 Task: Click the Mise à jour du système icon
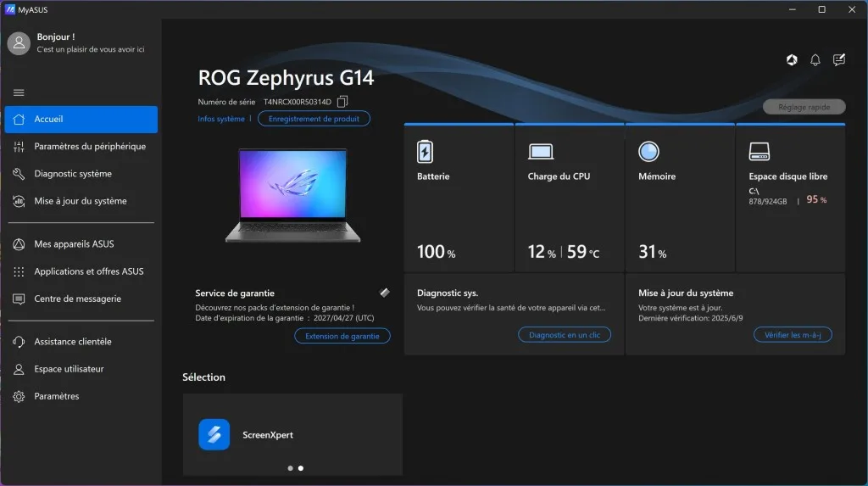[x=19, y=201]
